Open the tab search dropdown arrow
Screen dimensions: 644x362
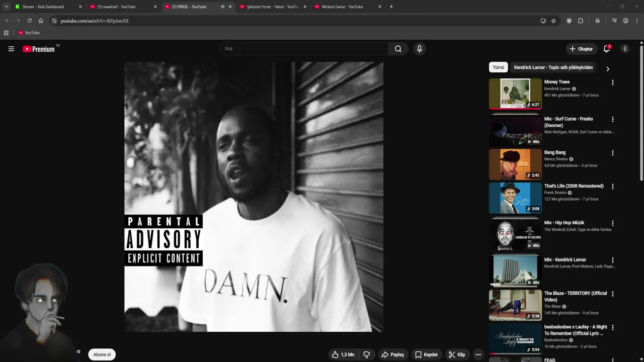(6, 7)
